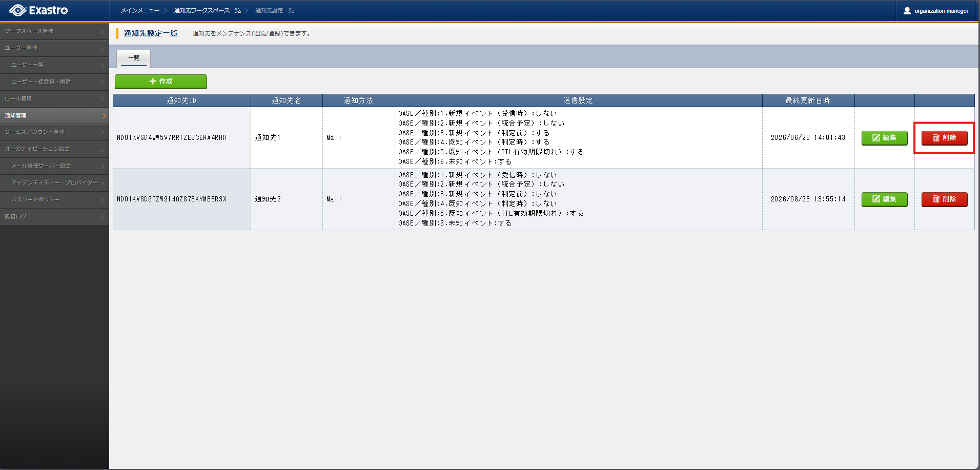This screenshot has height=470, width=980.
Task: Select the ID cell in 通知先2 row
Action: click(182, 199)
